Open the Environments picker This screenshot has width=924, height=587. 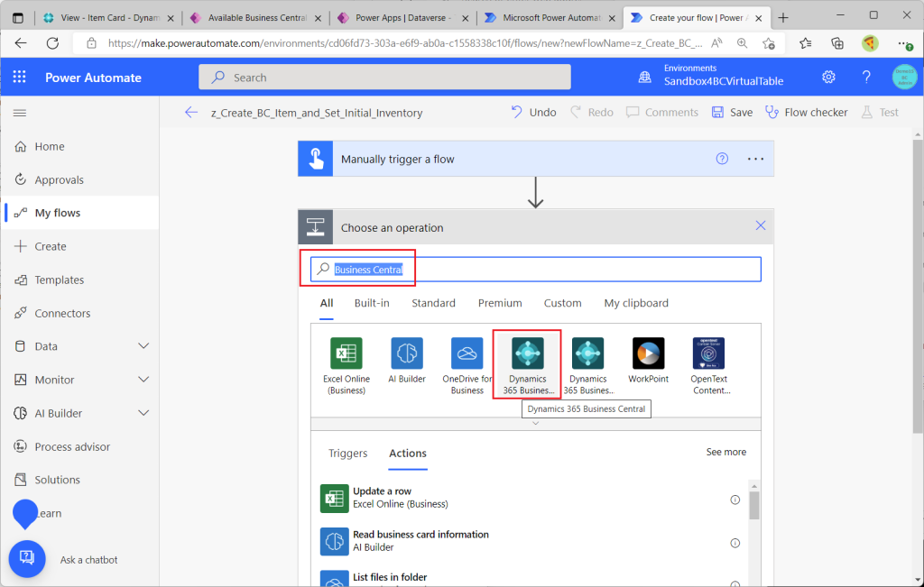(x=711, y=76)
